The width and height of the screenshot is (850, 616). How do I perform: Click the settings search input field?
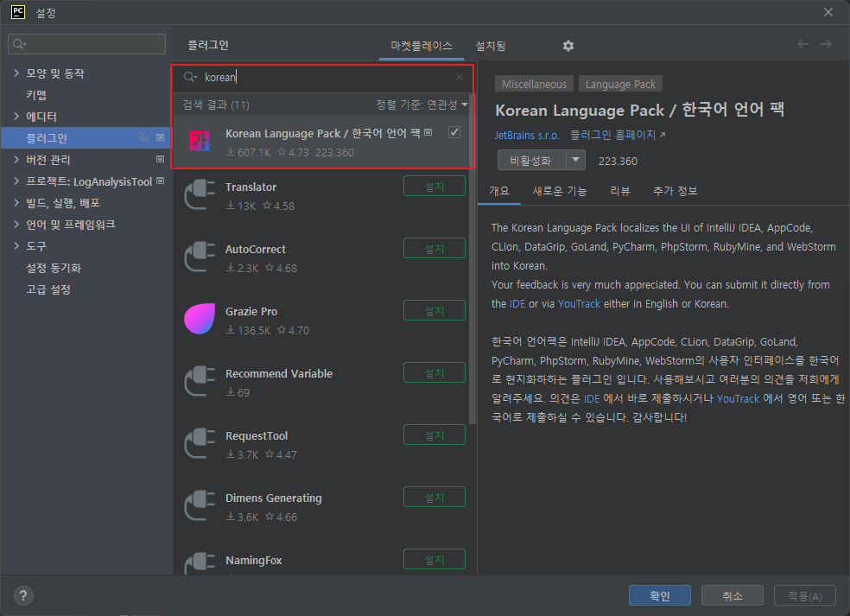click(86, 44)
